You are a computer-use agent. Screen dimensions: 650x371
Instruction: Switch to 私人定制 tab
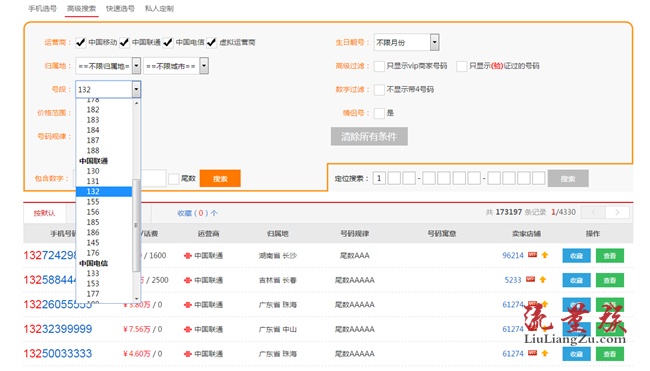(x=159, y=8)
